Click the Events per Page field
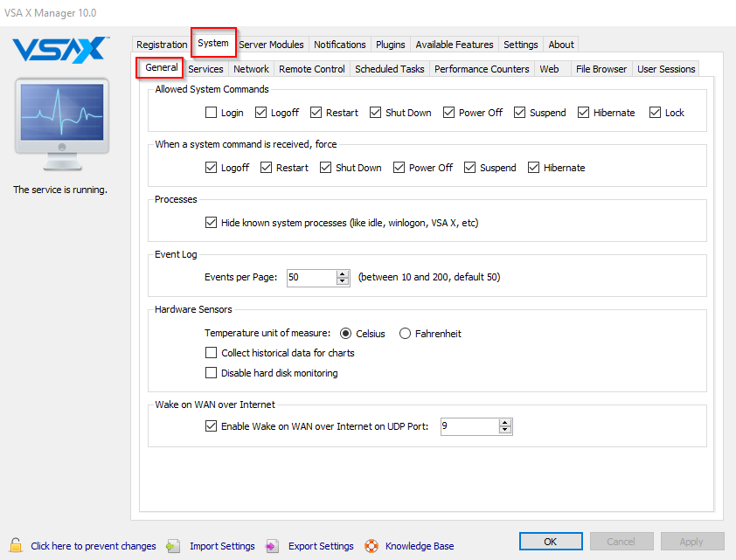 click(312, 278)
